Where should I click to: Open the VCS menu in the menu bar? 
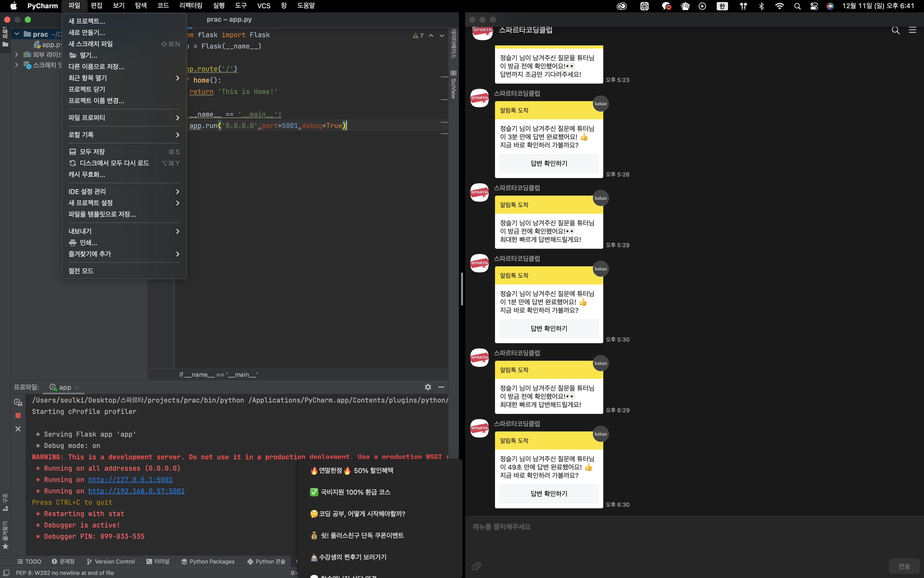click(x=263, y=6)
